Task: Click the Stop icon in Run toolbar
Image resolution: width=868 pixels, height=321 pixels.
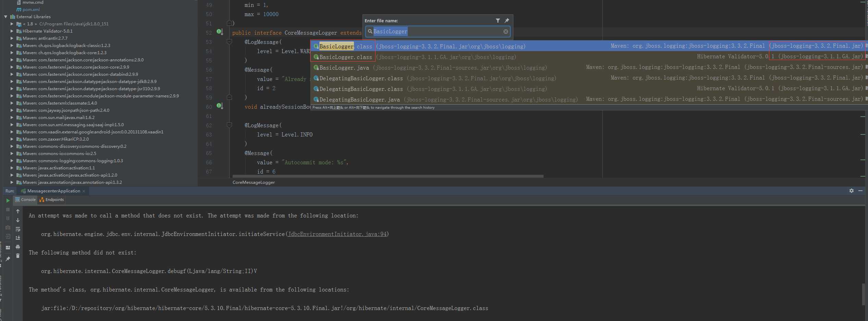Action: [8, 210]
